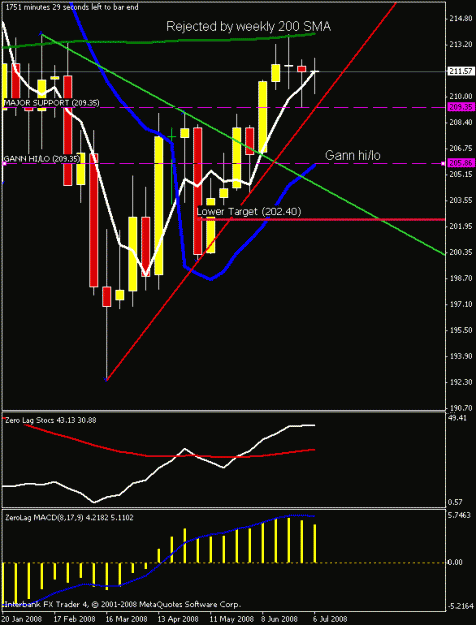Image resolution: width=476 pixels, height=625 pixels.
Task: Click the Interbank FX Trader 4 copyright text
Action: [x=123, y=604]
